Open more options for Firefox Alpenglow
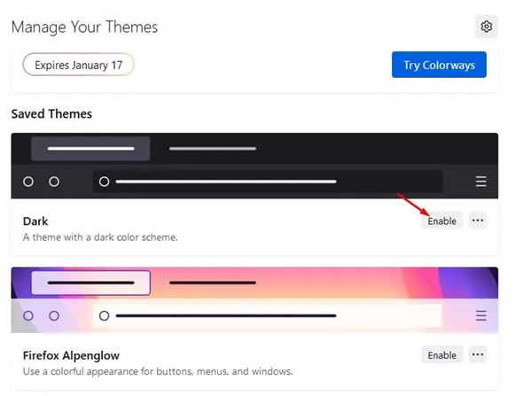 [x=478, y=355]
